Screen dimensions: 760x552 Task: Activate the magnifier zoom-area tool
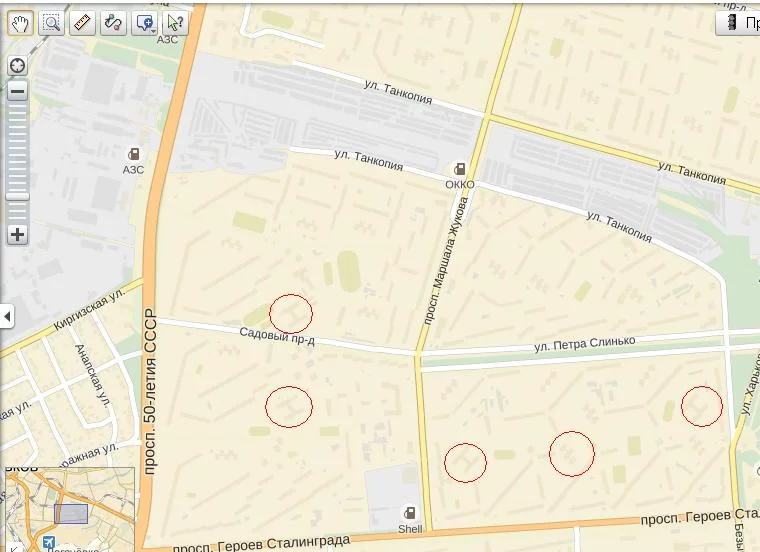(51, 23)
